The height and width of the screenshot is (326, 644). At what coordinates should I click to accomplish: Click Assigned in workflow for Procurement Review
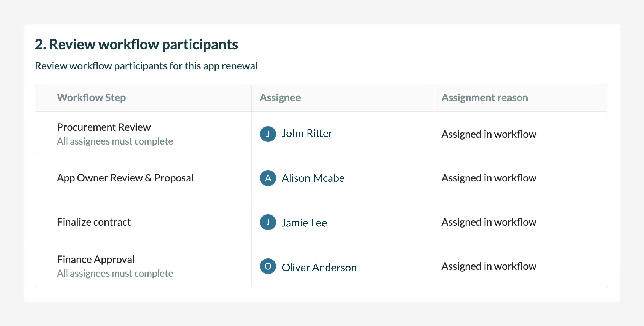coord(489,134)
